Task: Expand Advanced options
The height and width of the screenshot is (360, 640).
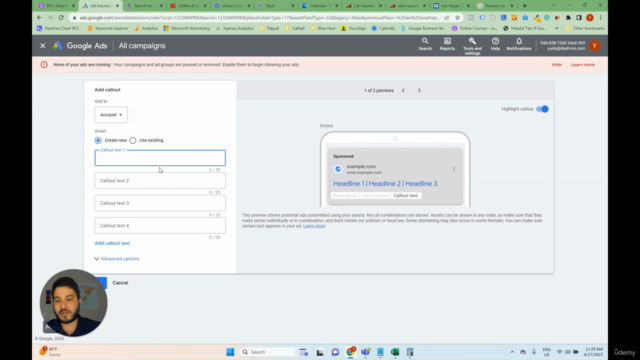Action: click(117, 259)
